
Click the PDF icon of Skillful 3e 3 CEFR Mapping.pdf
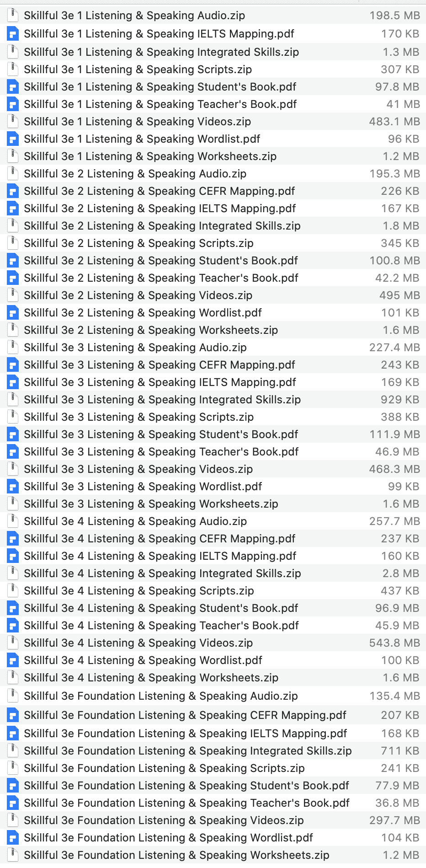(x=13, y=365)
